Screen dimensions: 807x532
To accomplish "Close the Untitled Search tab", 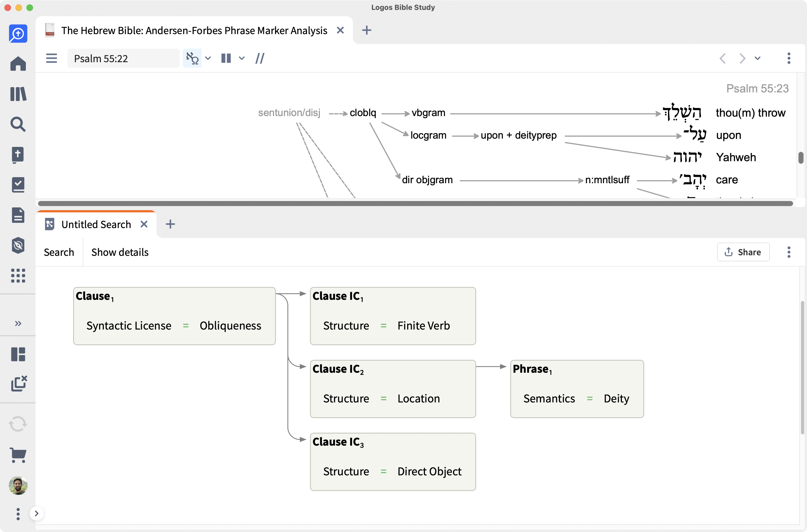I will 144,224.
